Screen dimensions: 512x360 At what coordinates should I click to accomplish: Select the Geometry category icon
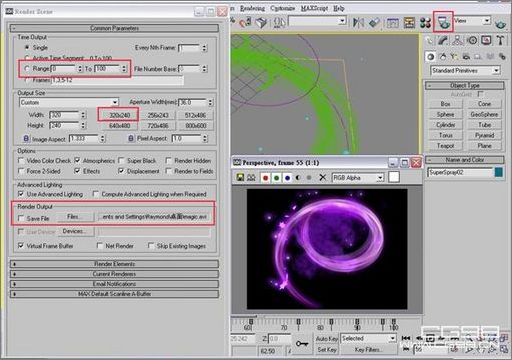coord(431,56)
